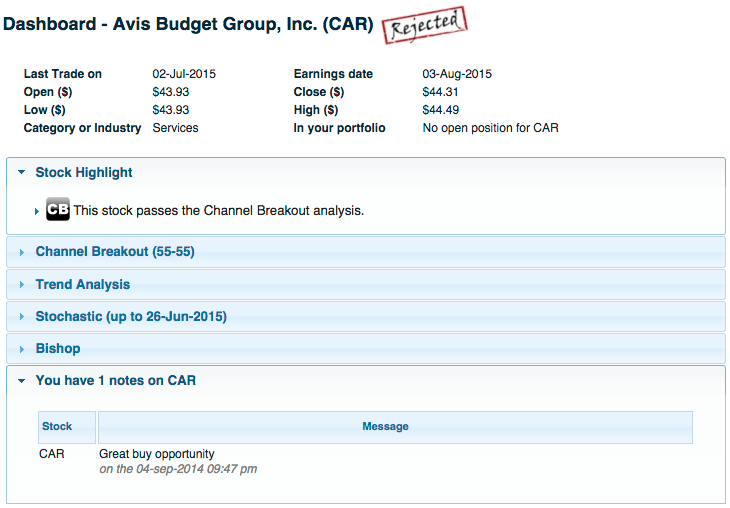Click the CB Channel Breakout icon
730x508 pixels.
pyautogui.click(x=58, y=209)
